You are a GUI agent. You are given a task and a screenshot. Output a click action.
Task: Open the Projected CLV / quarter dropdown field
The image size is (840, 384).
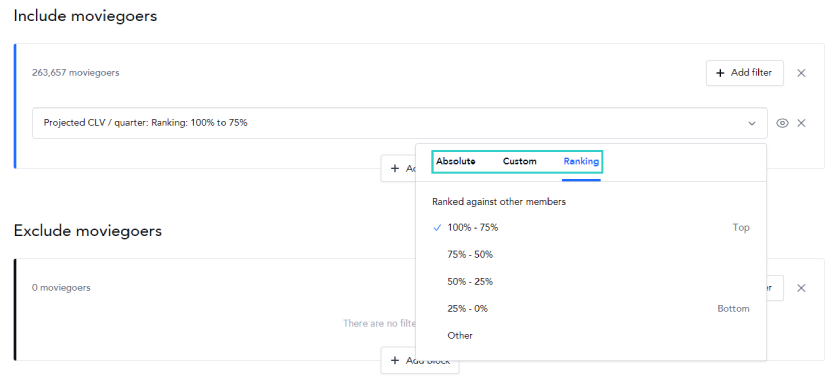[x=400, y=123]
